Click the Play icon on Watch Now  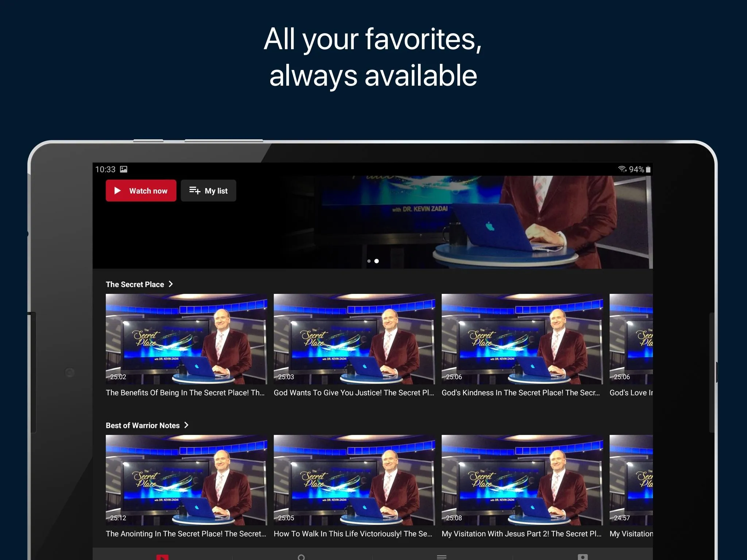tap(119, 190)
